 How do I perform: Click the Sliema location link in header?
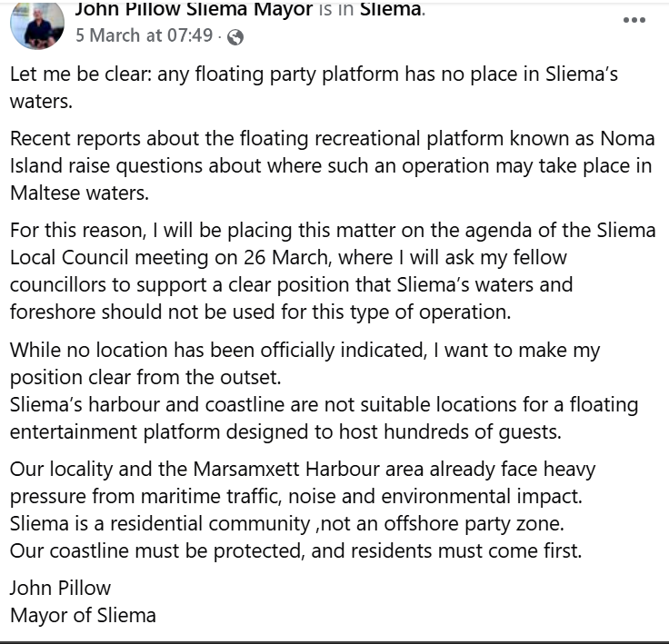390,10
